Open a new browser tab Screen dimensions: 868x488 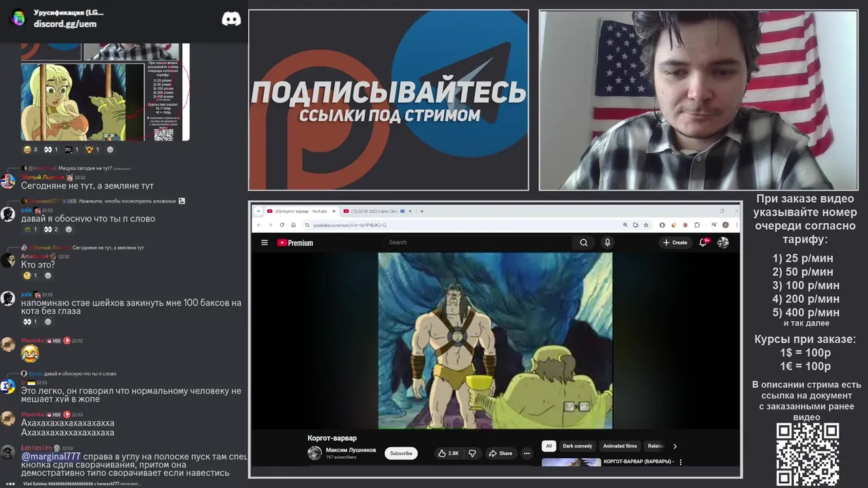(422, 211)
